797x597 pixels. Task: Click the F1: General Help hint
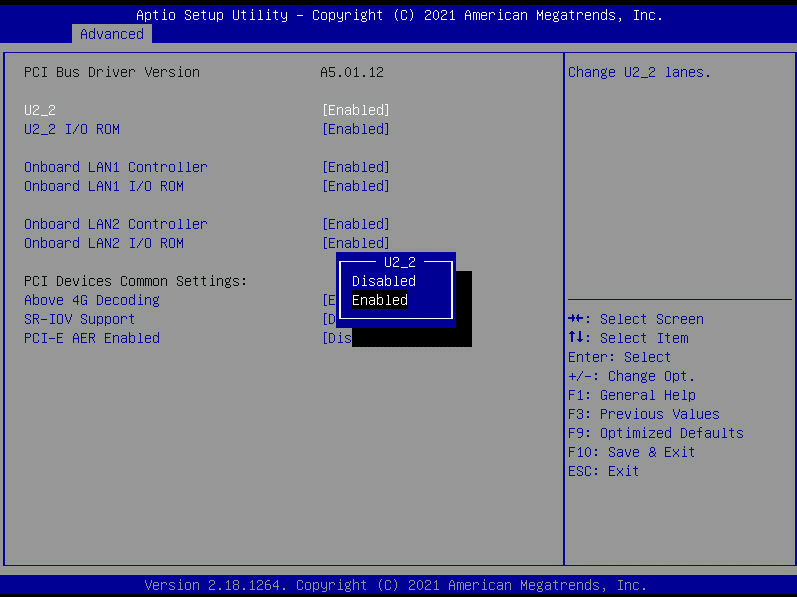pyautogui.click(x=632, y=395)
